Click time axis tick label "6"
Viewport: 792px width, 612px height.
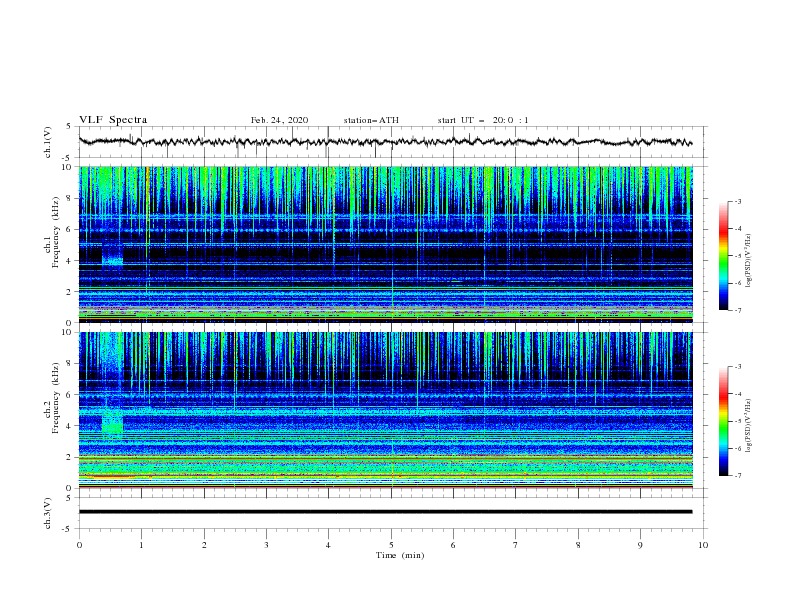[x=453, y=545]
